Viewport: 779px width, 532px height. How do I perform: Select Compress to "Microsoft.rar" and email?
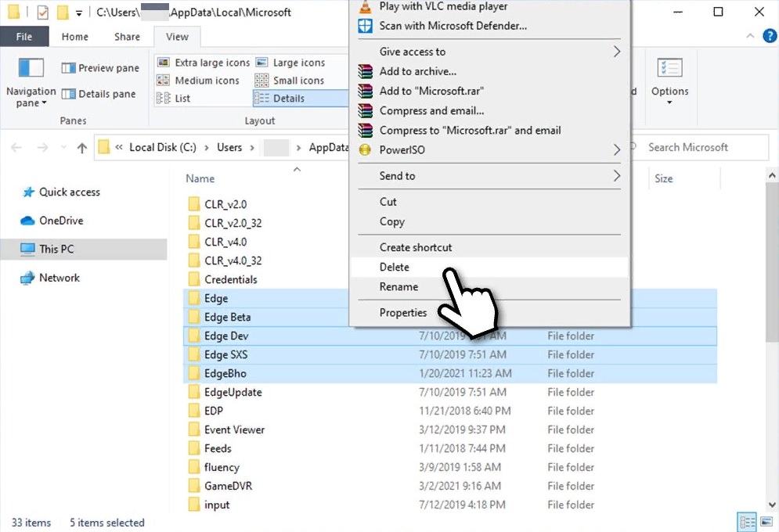489,131
